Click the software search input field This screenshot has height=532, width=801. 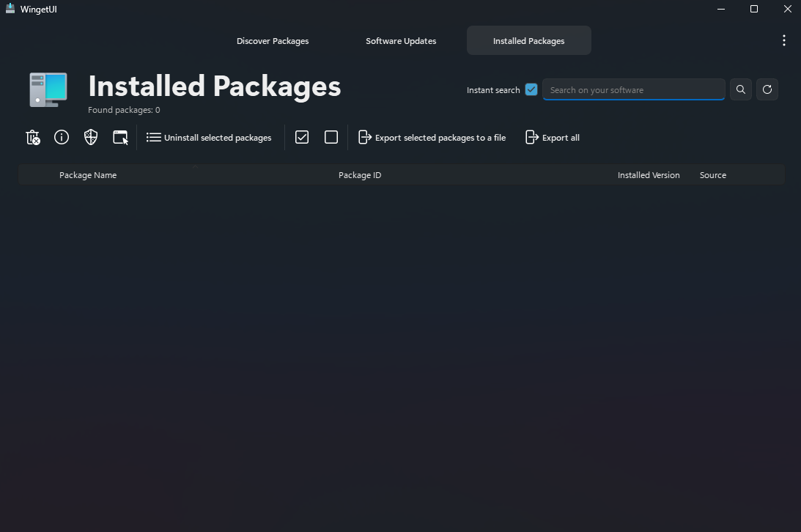tap(633, 89)
